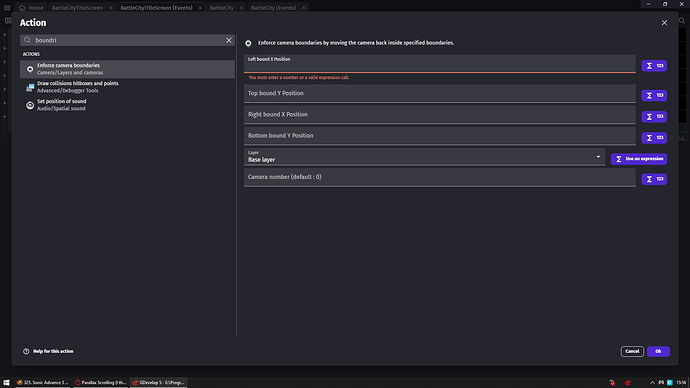
Task: Focus the Bottom bound Y Position field
Action: point(440,136)
